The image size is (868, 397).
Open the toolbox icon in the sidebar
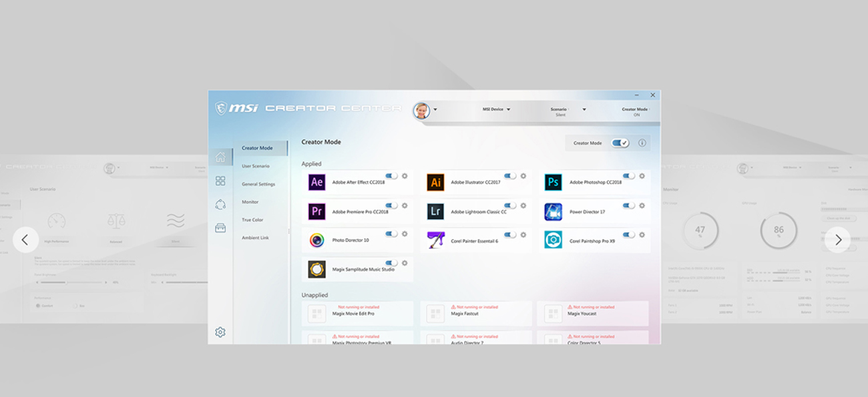[220, 228]
